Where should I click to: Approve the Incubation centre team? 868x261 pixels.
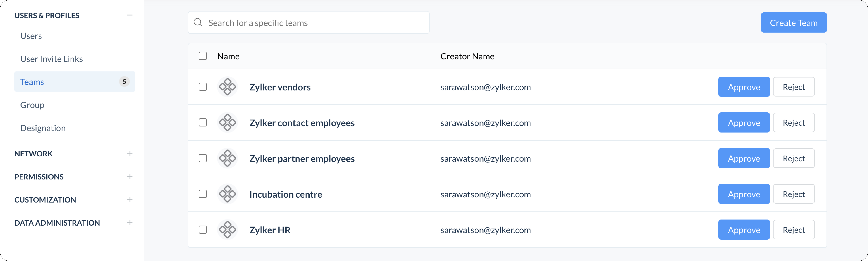tap(744, 194)
